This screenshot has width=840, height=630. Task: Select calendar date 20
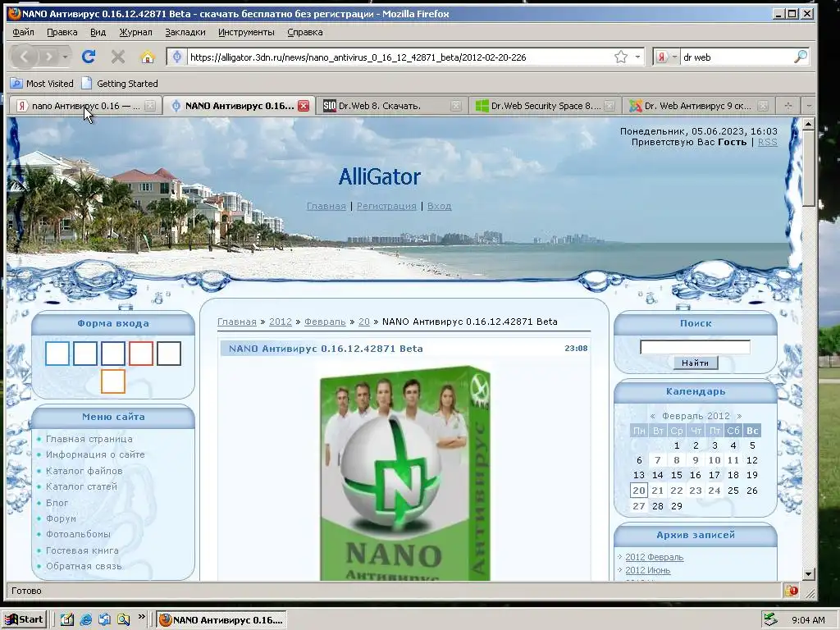(x=638, y=491)
